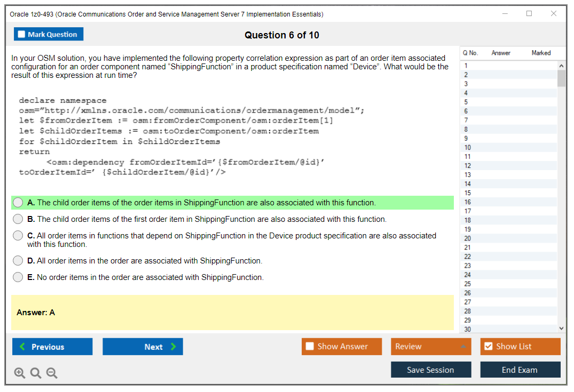Click the question list scrollbar up arrow
The height and width of the screenshot is (392, 574).
[x=561, y=65]
